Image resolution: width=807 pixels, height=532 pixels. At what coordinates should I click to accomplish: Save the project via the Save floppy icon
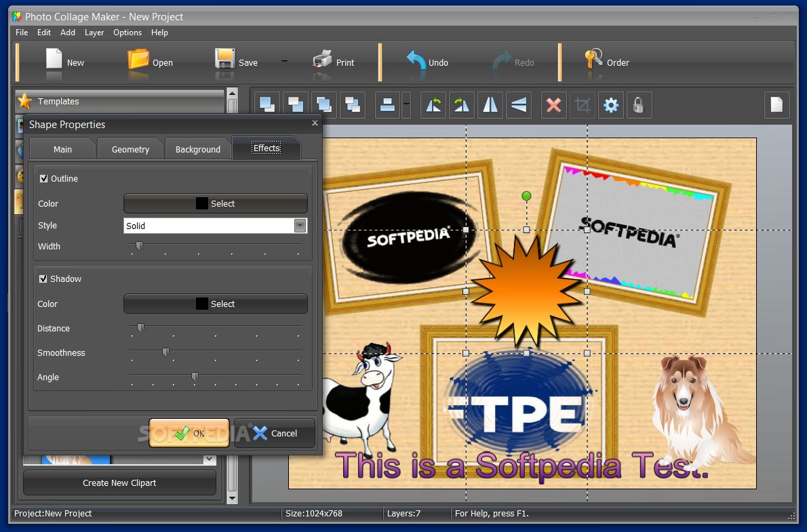click(x=224, y=59)
